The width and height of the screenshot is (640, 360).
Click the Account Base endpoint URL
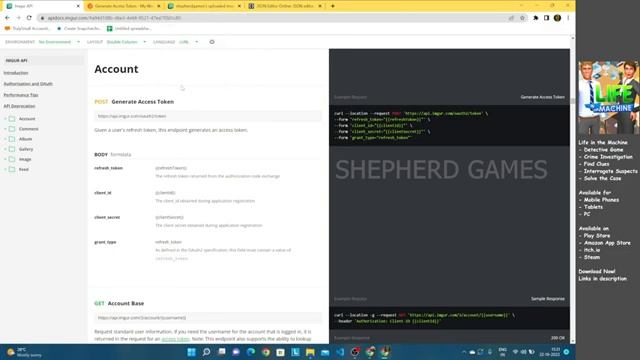pos(208,318)
